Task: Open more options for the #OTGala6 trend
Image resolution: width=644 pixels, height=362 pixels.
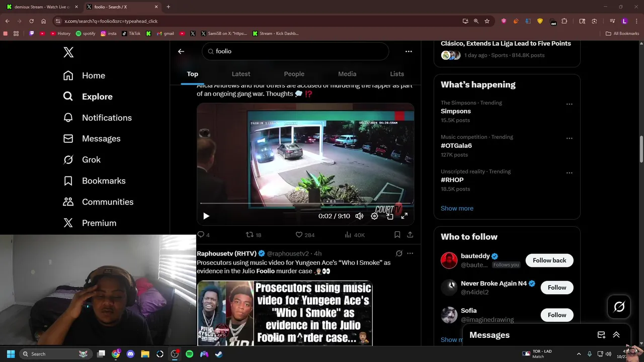Action: (x=569, y=138)
